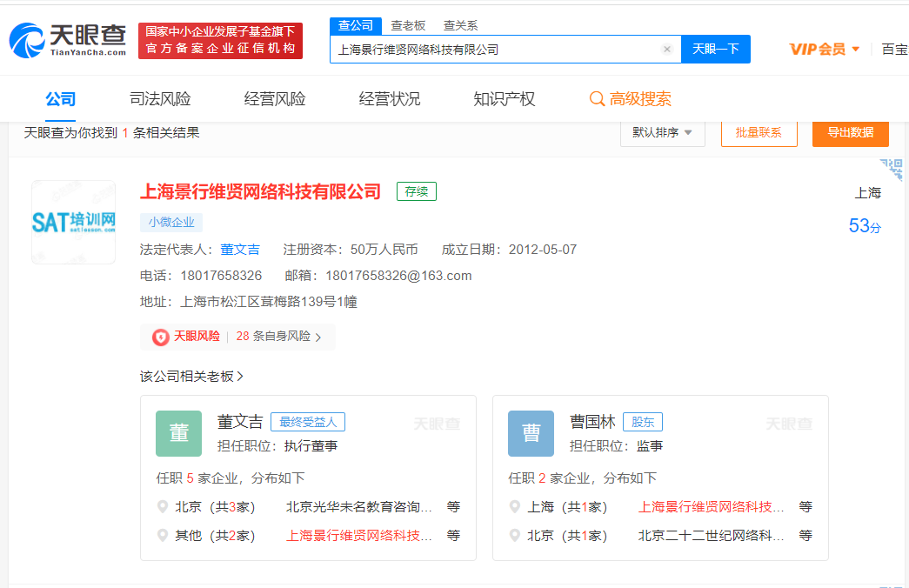The height and width of the screenshot is (588, 909).
Task: Click the 53分 score
Action: click(x=865, y=225)
